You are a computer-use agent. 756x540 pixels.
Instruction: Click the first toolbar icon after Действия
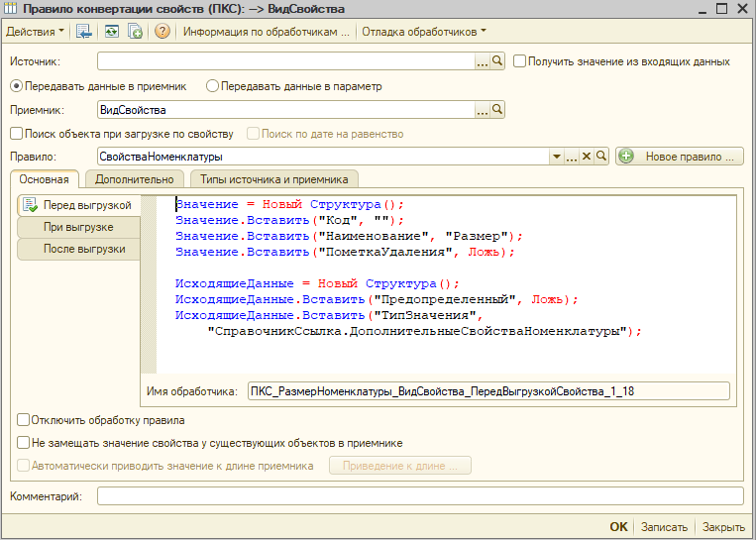[84, 32]
